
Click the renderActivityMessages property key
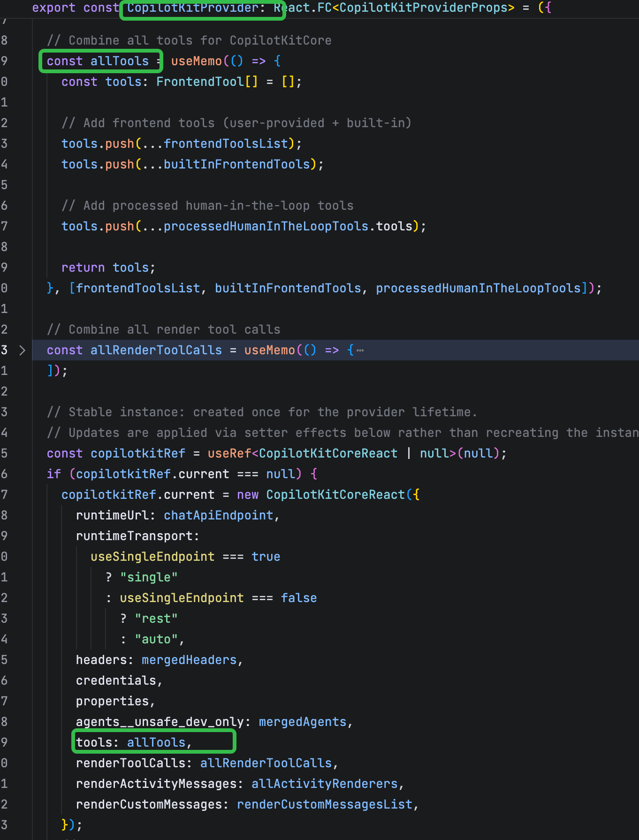pos(156,784)
